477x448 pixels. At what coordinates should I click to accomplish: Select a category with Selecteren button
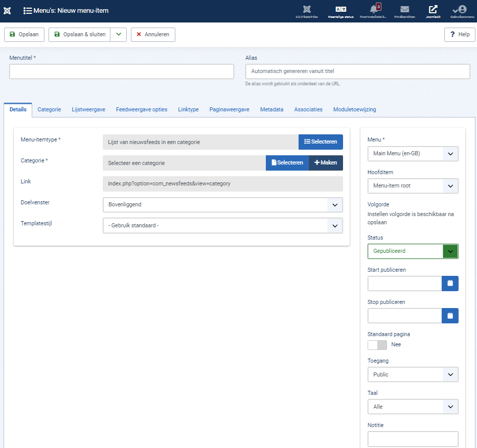coord(287,163)
